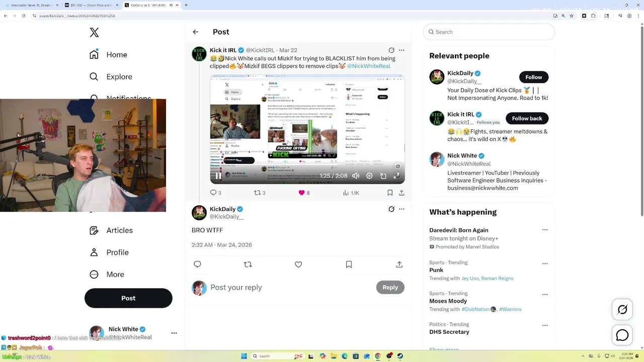Open a new browser tab
Screen dimensions: 644x362
[186, 5]
